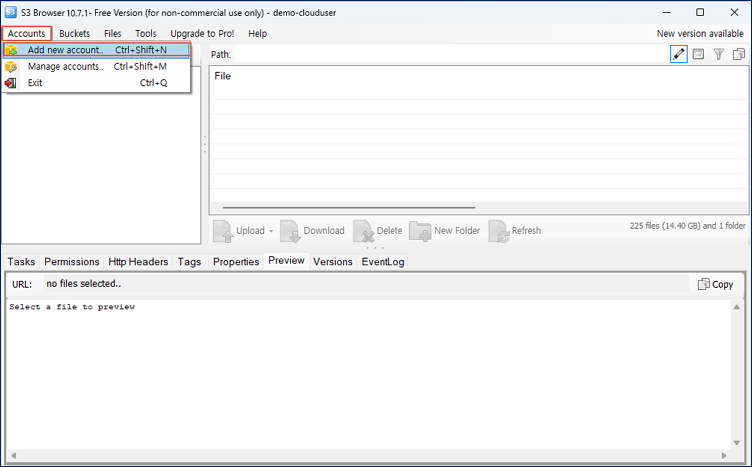Click the pencil edit path icon
The height and width of the screenshot is (467, 752).
[x=679, y=54]
